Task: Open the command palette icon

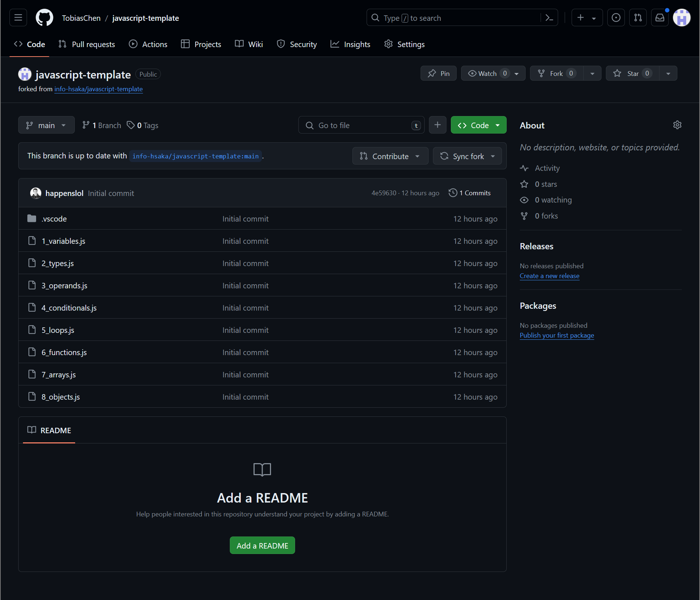Action: point(549,18)
